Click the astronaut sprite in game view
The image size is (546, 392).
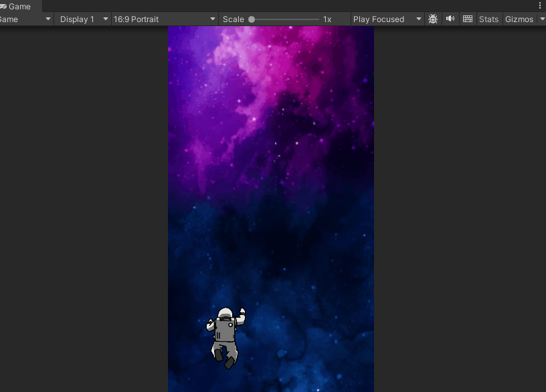(x=225, y=338)
